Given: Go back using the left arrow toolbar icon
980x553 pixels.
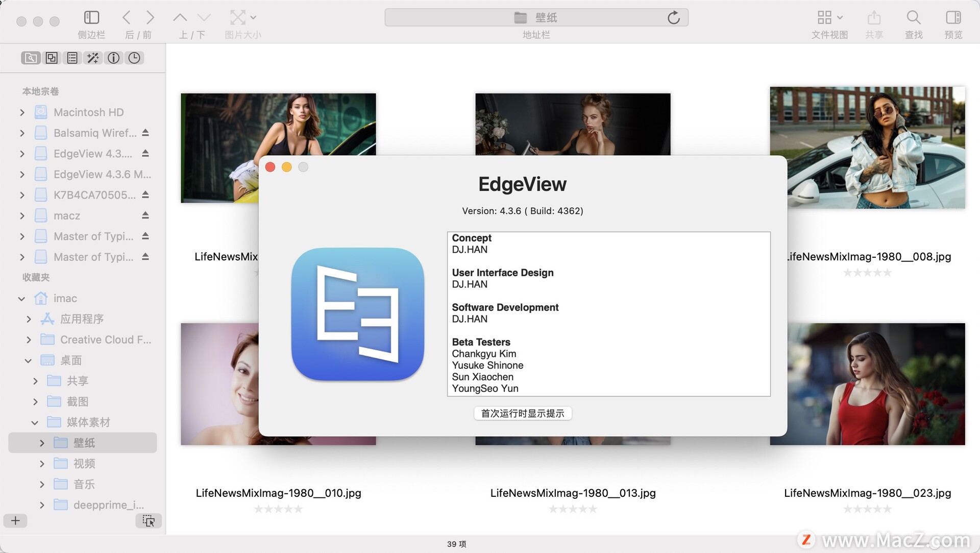Looking at the screenshot, I should (127, 17).
